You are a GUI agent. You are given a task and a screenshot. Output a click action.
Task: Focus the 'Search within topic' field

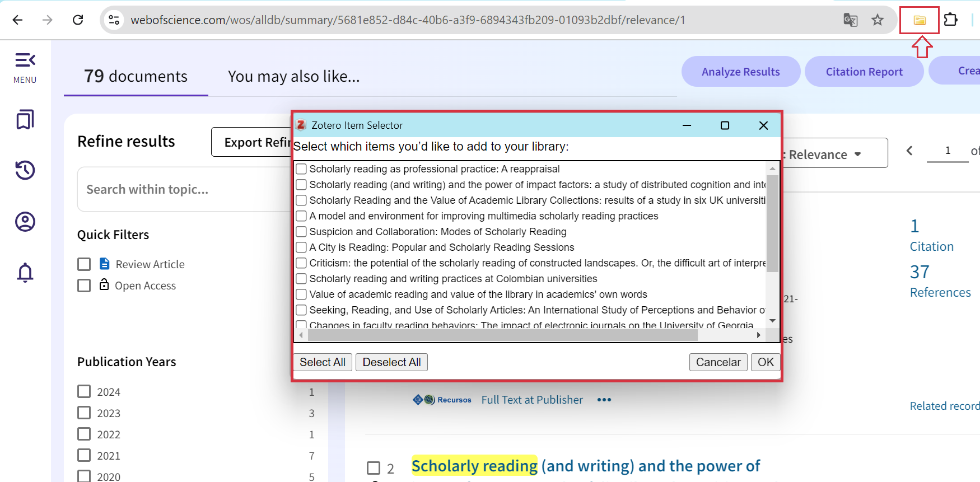pos(185,189)
